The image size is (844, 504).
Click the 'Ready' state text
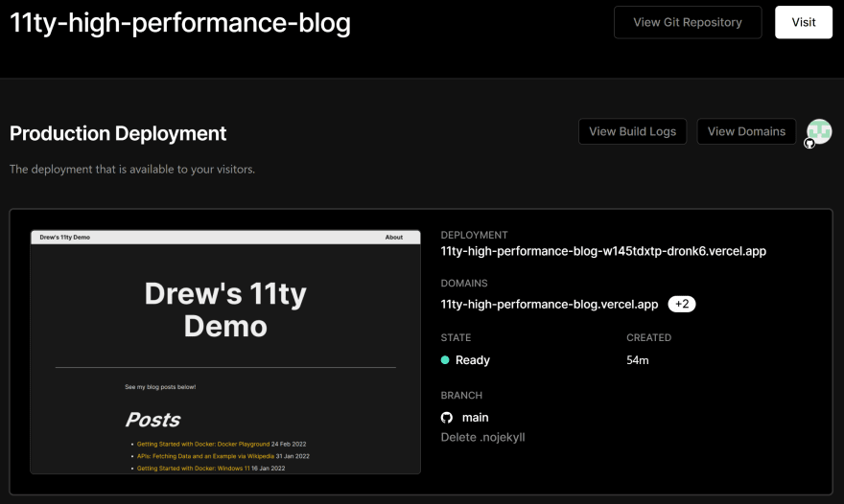click(473, 360)
